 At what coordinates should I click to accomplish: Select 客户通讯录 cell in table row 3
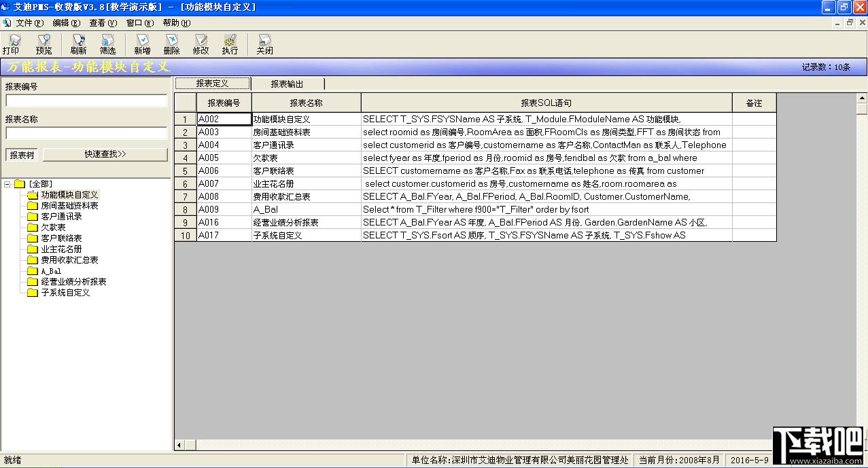point(306,145)
